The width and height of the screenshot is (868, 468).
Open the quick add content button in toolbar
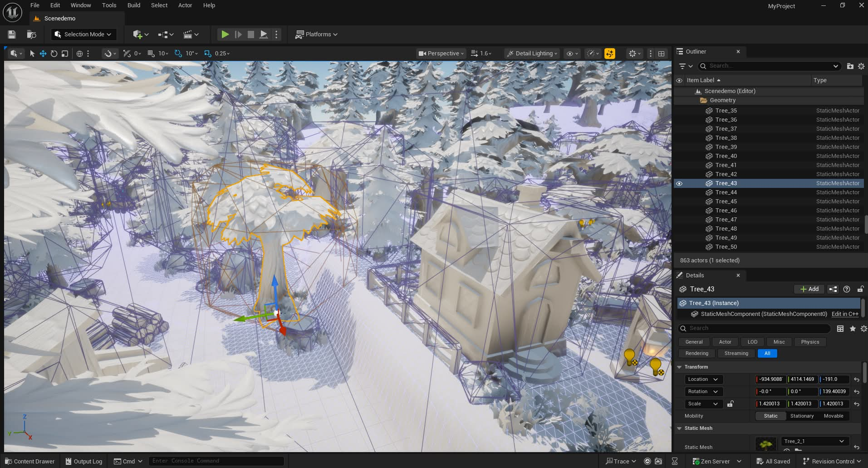(141, 34)
